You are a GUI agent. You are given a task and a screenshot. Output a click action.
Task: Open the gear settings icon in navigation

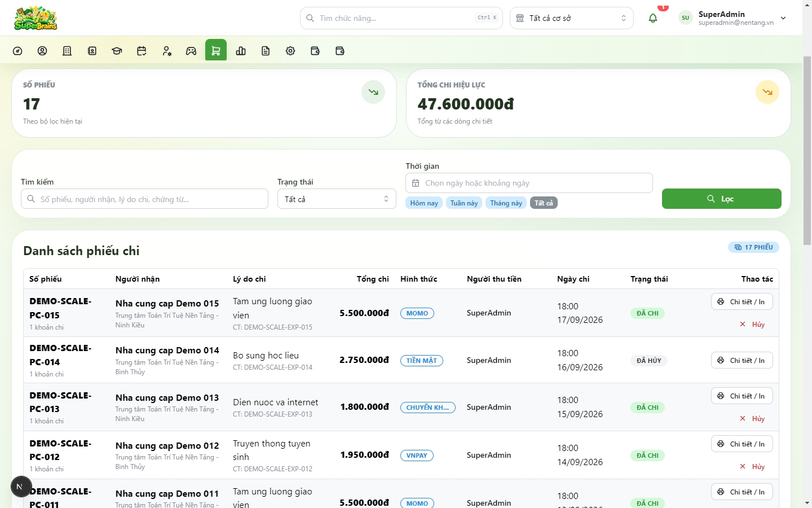290,51
